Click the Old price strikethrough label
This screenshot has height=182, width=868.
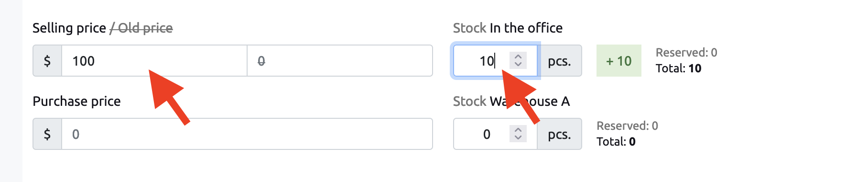141,28
